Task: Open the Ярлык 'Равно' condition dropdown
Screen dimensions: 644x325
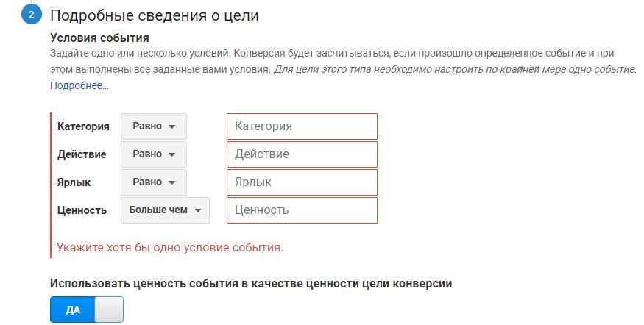Action: coord(154,182)
